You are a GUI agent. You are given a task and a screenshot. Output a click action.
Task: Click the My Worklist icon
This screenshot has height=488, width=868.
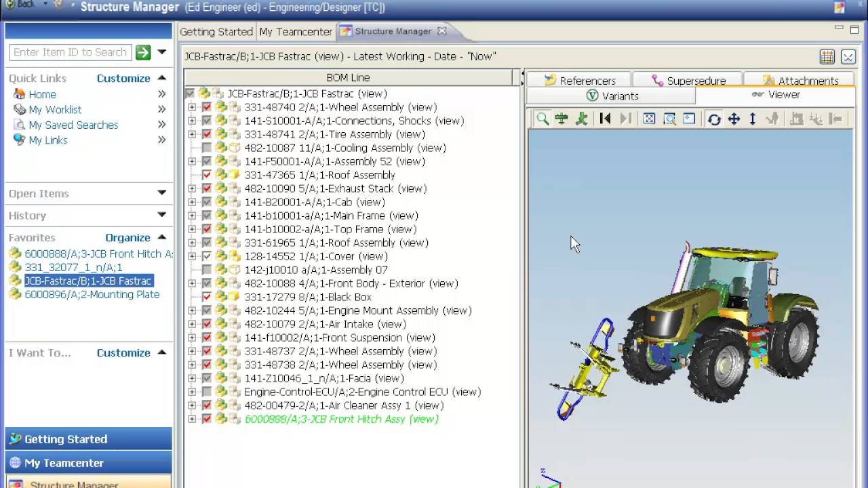[x=20, y=109]
